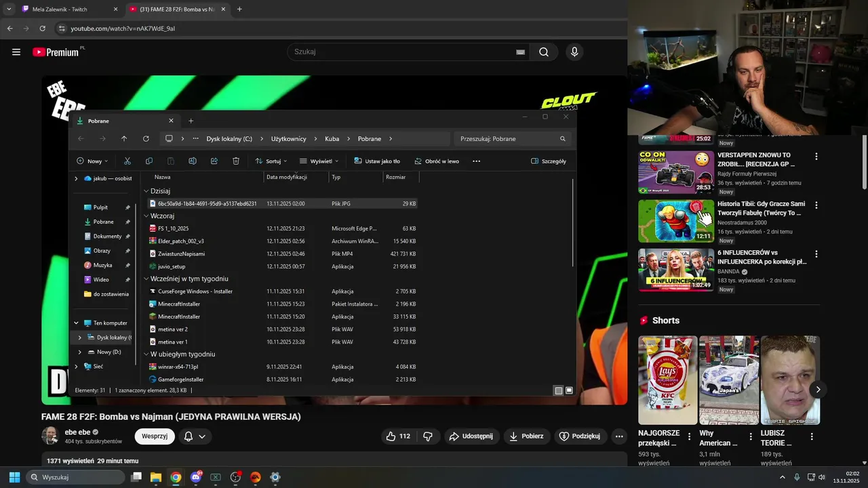Click the Pobierz download button
This screenshot has height=488, width=868.
(x=526, y=436)
